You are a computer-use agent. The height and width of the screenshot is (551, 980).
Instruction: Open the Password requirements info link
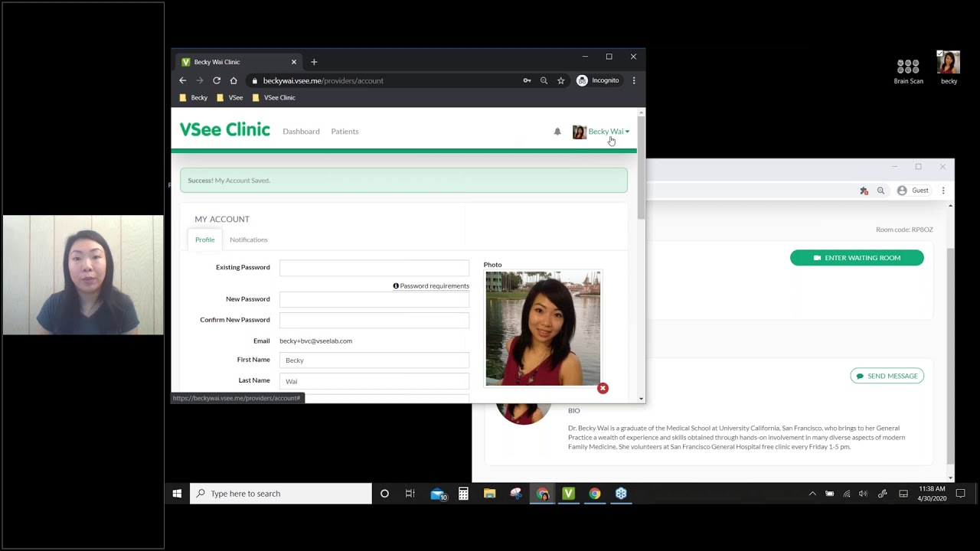[431, 286]
